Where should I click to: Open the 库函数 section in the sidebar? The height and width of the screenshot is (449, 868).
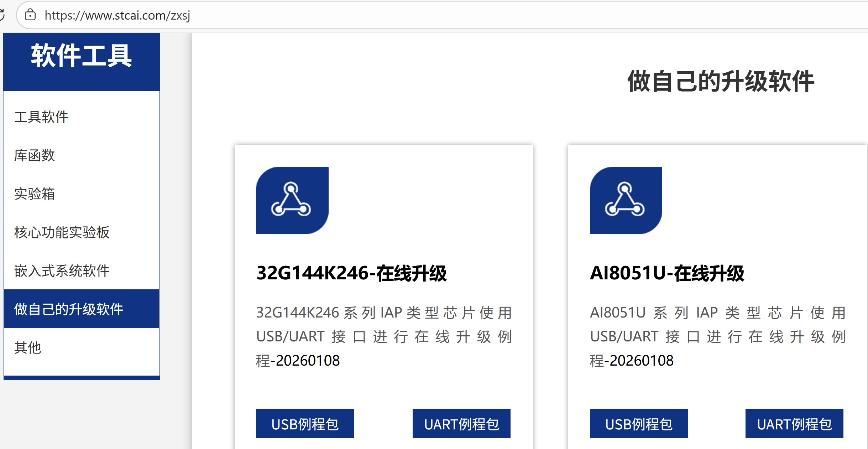coord(34,155)
